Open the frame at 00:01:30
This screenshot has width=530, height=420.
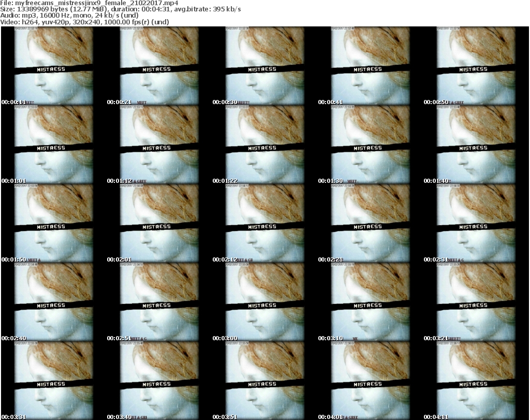371,144
